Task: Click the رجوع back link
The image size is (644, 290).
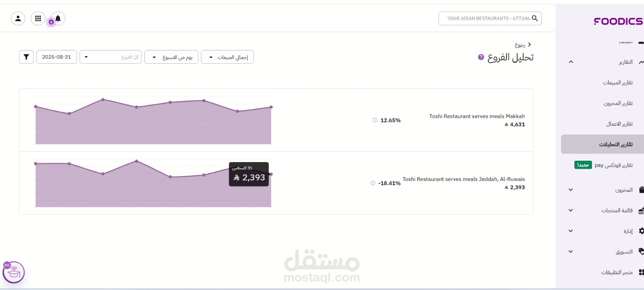Action: 520,45
